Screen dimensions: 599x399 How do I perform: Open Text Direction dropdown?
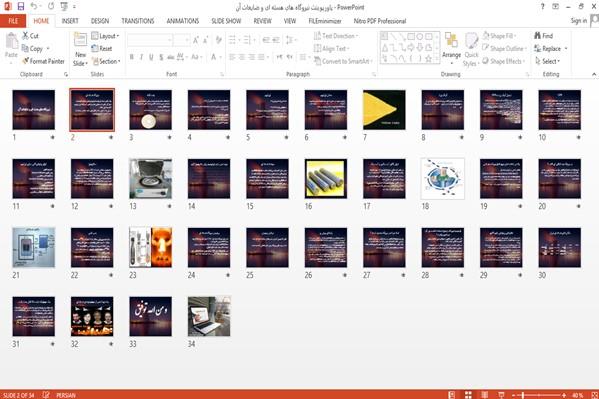click(x=336, y=36)
